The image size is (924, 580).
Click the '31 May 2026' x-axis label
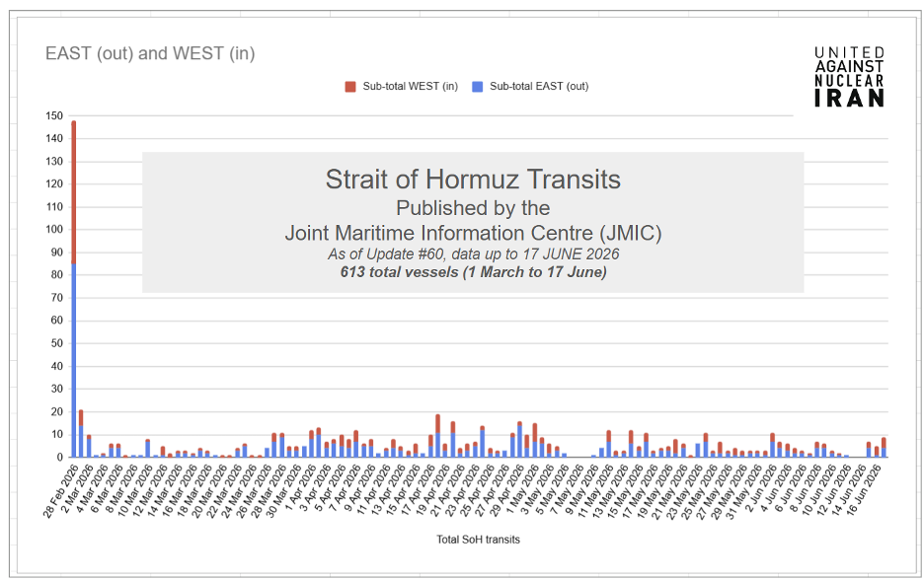pyautogui.click(x=742, y=490)
